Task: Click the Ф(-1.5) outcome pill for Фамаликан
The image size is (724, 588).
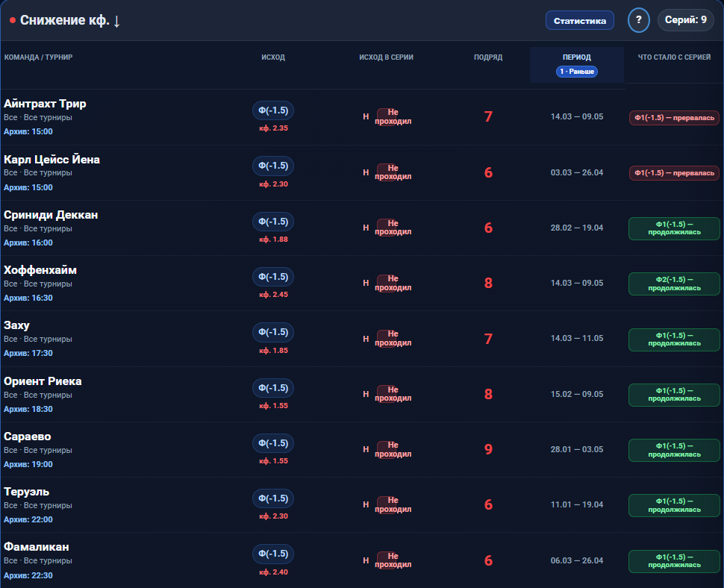Action: [x=273, y=554]
